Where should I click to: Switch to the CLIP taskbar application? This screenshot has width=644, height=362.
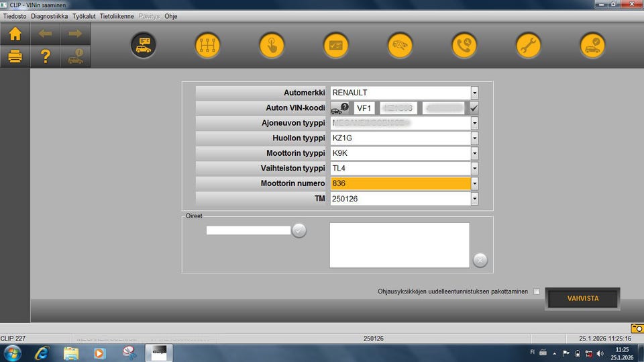click(159, 353)
